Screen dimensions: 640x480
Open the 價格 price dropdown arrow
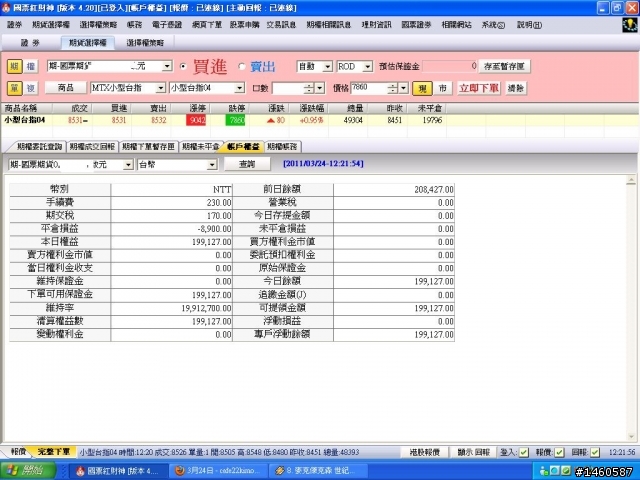tap(404, 88)
